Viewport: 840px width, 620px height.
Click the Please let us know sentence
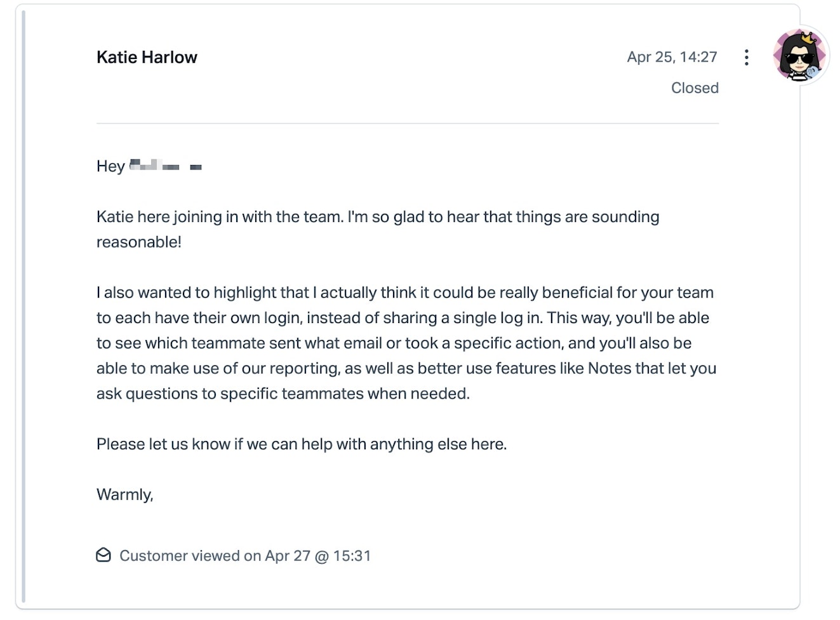tap(302, 444)
